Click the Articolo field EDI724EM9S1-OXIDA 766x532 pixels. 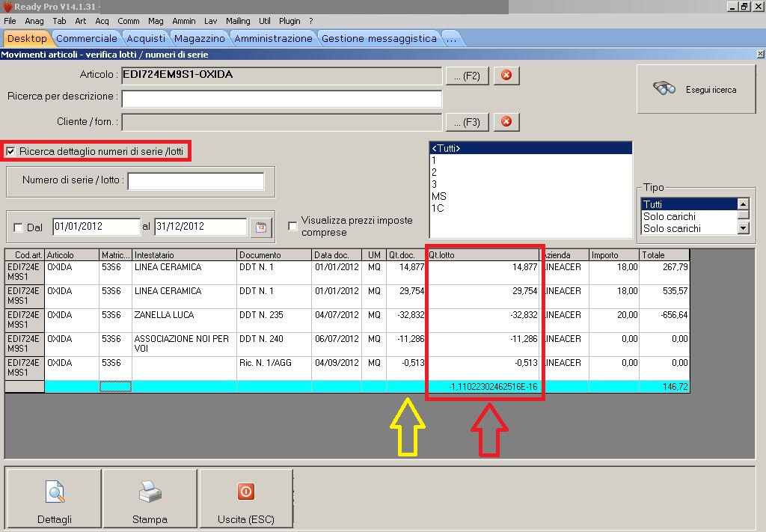282,76
